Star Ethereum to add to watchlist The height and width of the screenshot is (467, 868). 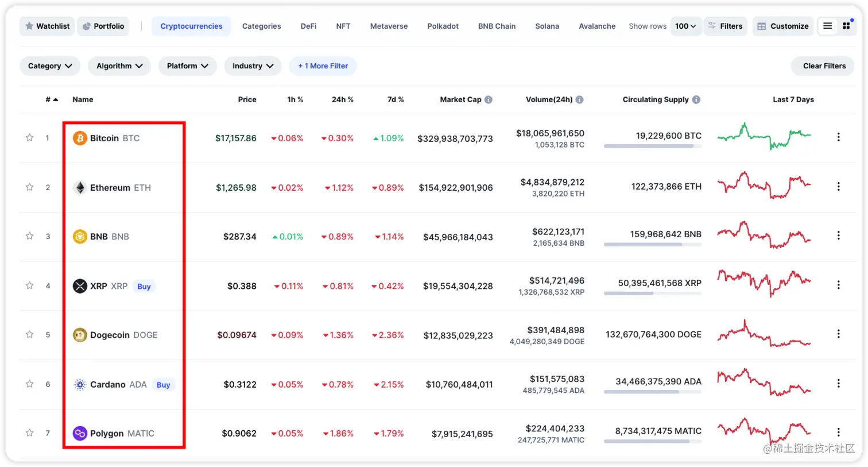pyautogui.click(x=29, y=187)
